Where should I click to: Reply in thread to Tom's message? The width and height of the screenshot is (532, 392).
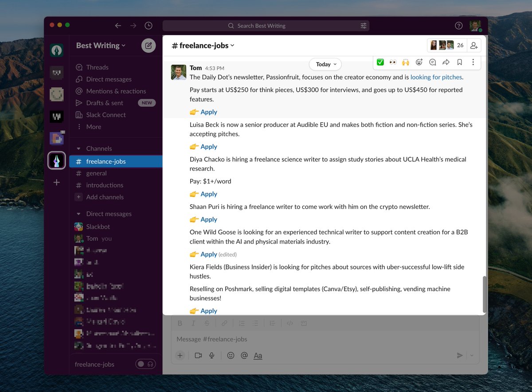[x=433, y=62]
